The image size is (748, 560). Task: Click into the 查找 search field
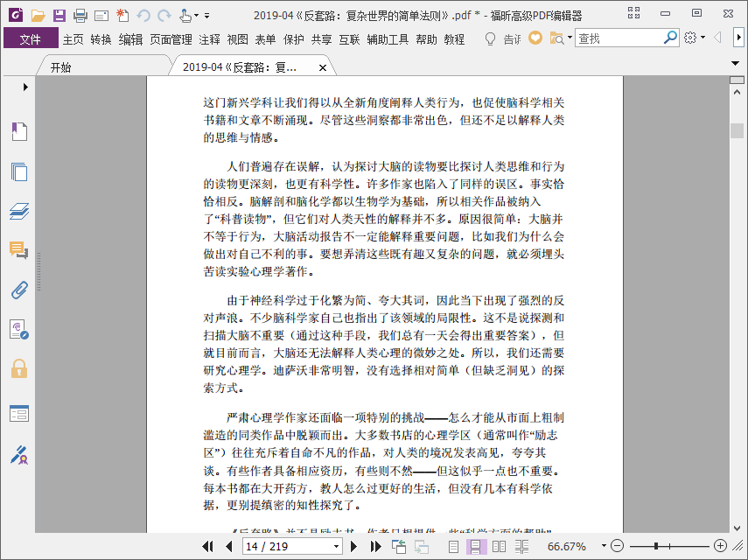pyautogui.click(x=619, y=38)
